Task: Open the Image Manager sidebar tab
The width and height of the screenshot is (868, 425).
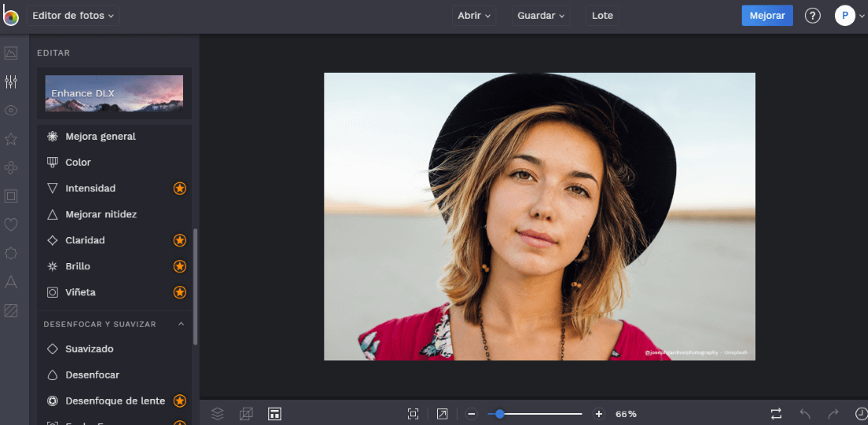Action: 11,54
